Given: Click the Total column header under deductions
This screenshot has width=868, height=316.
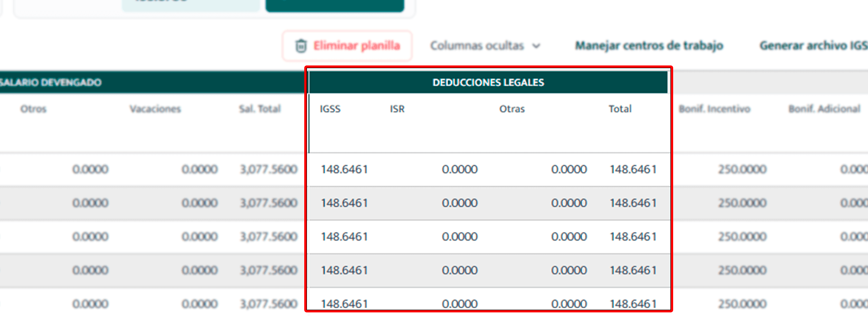Looking at the screenshot, I should click(x=620, y=109).
